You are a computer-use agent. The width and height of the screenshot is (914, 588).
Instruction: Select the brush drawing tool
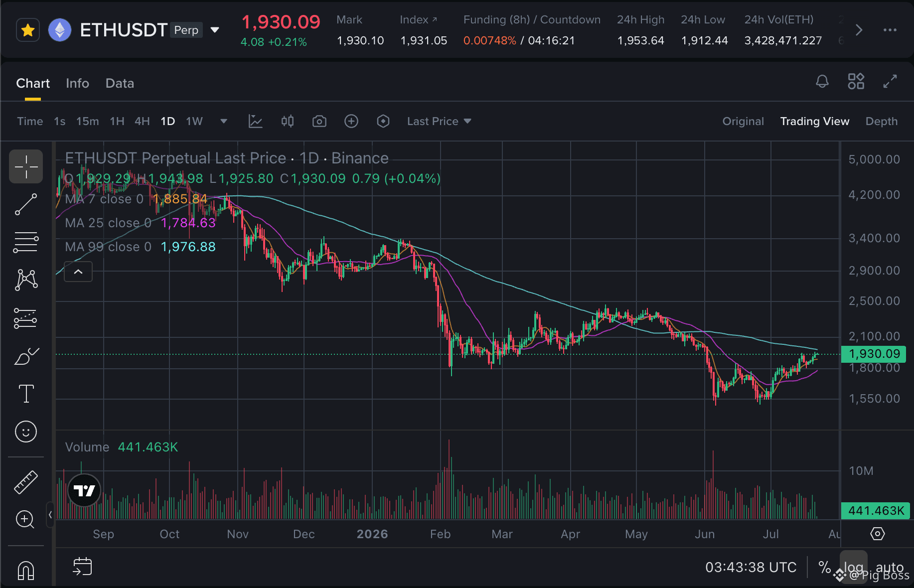pos(26,356)
